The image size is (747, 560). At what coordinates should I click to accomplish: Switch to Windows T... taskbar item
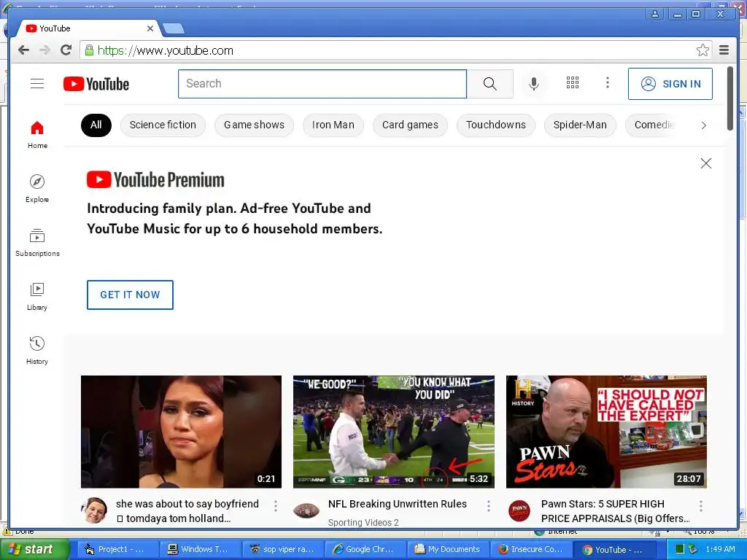[200, 549]
